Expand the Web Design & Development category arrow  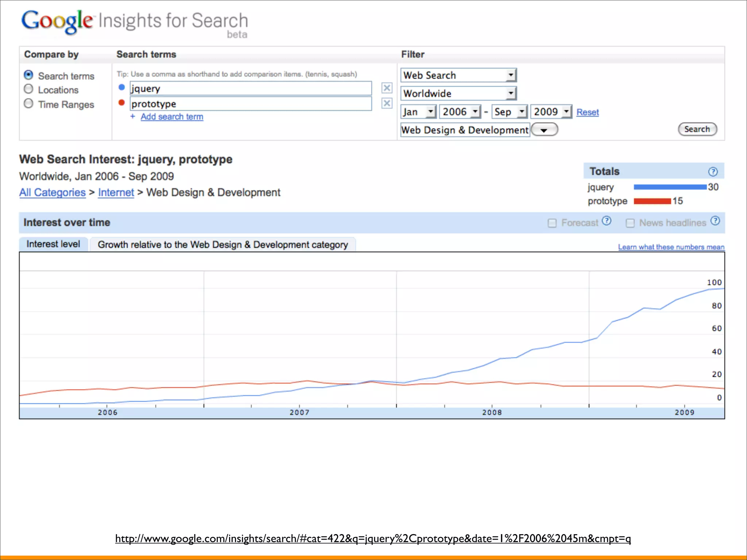click(x=544, y=130)
